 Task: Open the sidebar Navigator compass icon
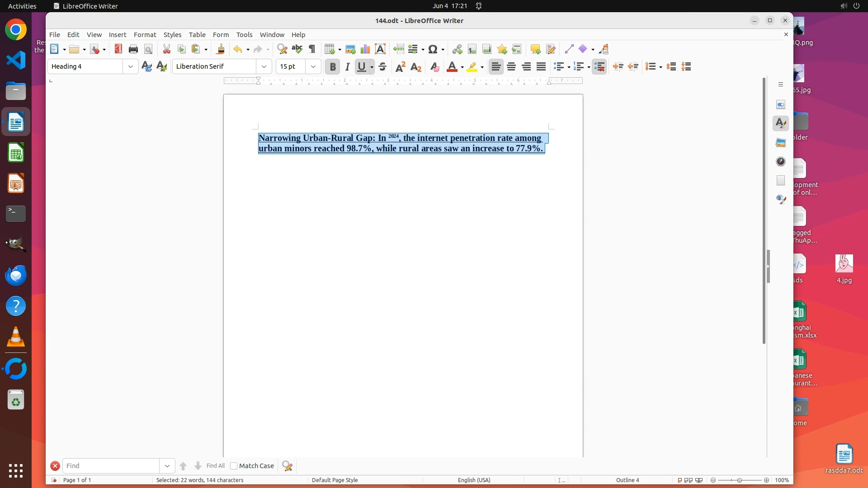pos(781,161)
